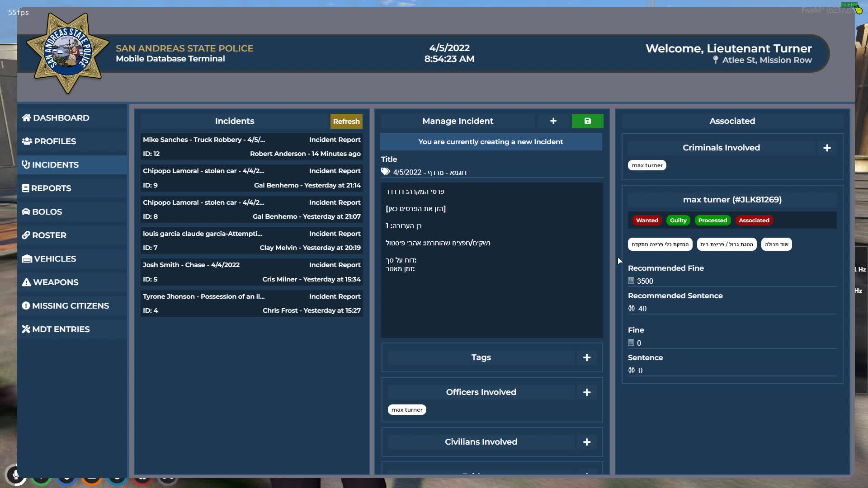Click the Recommended Fine value 3500
868x488 pixels.
pos(645,281)
